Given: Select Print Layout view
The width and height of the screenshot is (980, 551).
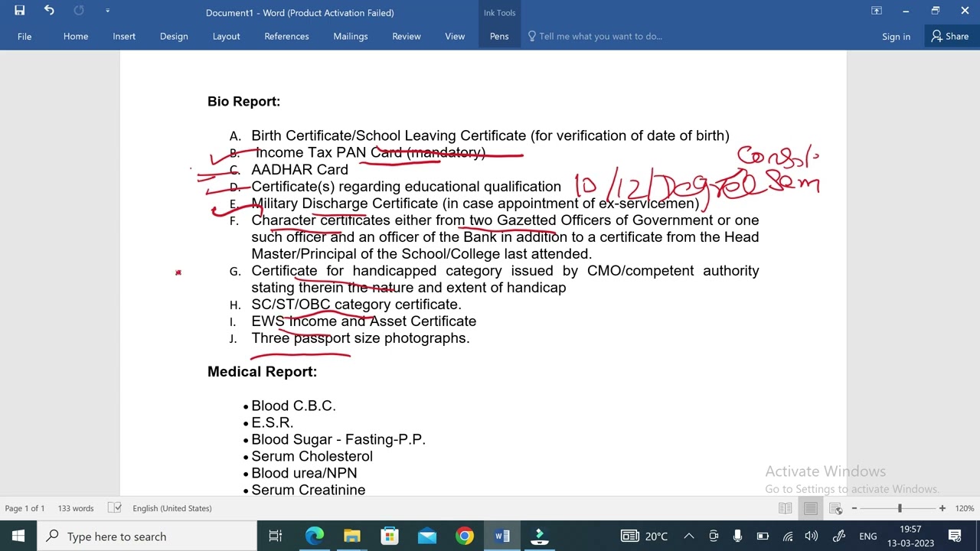Looking at the screenshot, I should [810, 508].
